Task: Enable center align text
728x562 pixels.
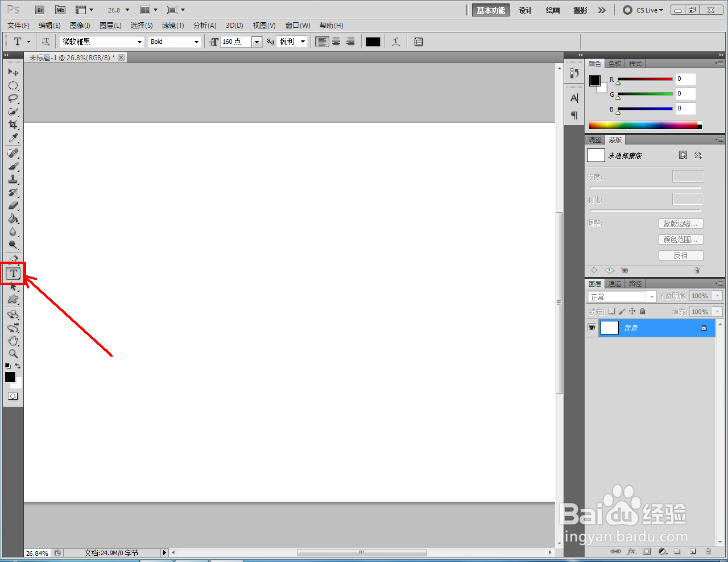Action: (x=337, y=42)
